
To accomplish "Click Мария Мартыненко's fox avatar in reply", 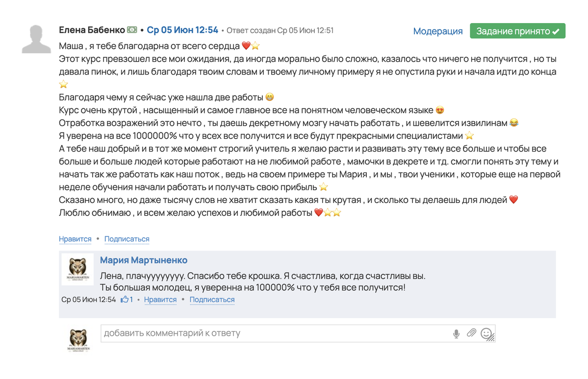I will [x=77, y=269].
